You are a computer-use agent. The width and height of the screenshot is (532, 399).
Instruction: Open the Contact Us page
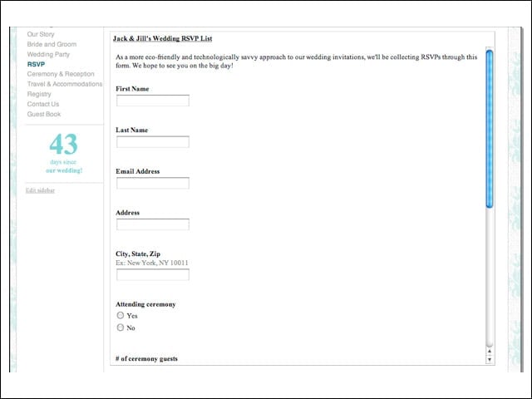click(43, 104)
